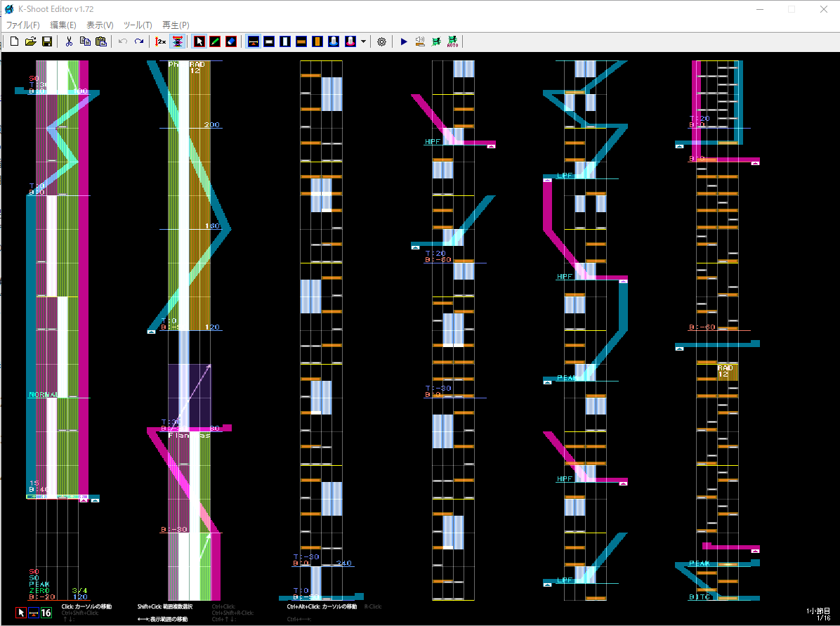Open settings with the gear icon
840x626 pixels.
(x=381, y=41)
